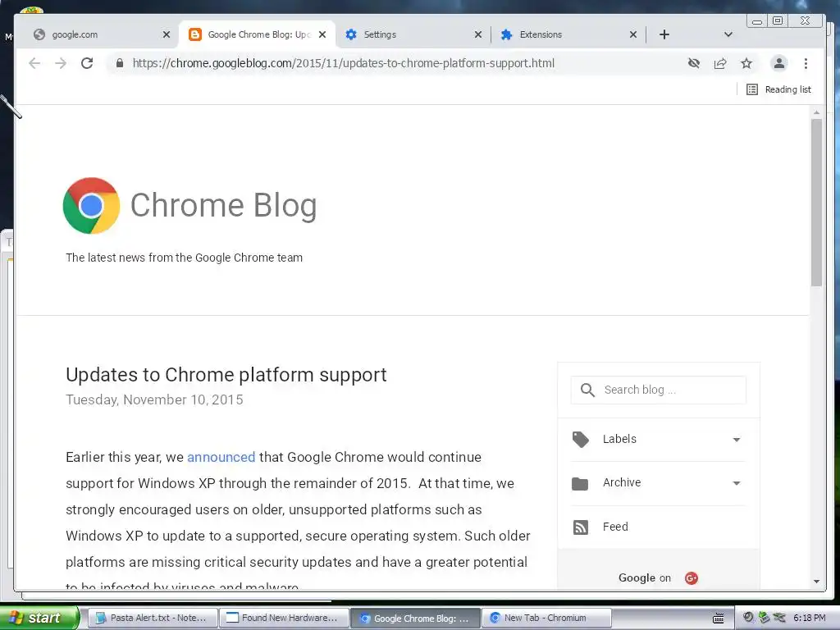Open the share this page icon
Image resolution: width=840 pixels, height=630 pixels.
720,63
